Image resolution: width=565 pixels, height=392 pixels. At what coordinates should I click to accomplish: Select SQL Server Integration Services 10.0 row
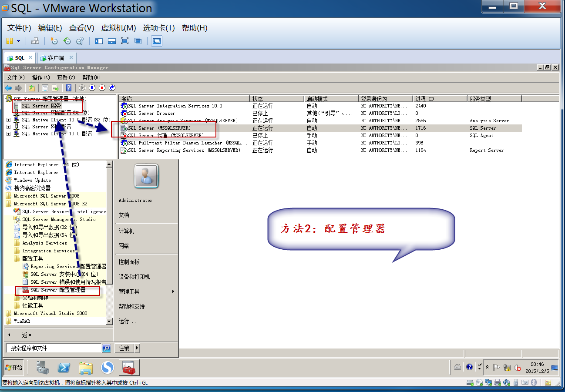(x=321, y=106)
